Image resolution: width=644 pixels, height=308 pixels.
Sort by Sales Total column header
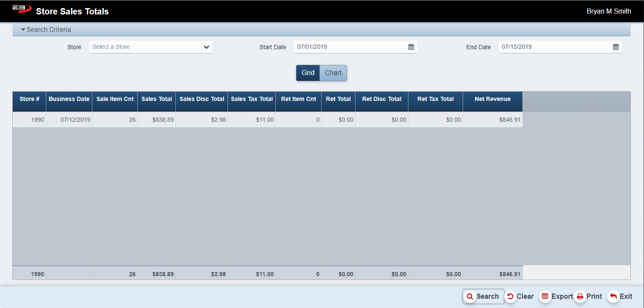pos(156,99)
